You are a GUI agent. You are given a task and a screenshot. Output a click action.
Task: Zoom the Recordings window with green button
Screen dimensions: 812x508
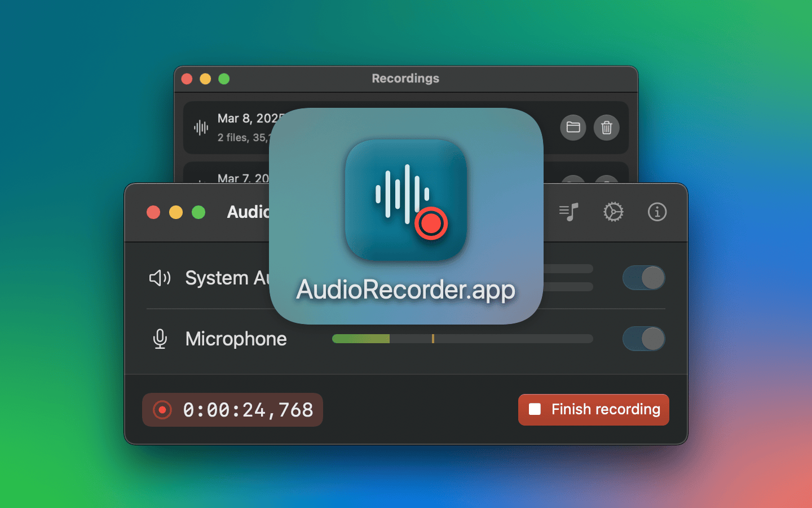pyautogui.click(x=224, y=79)
